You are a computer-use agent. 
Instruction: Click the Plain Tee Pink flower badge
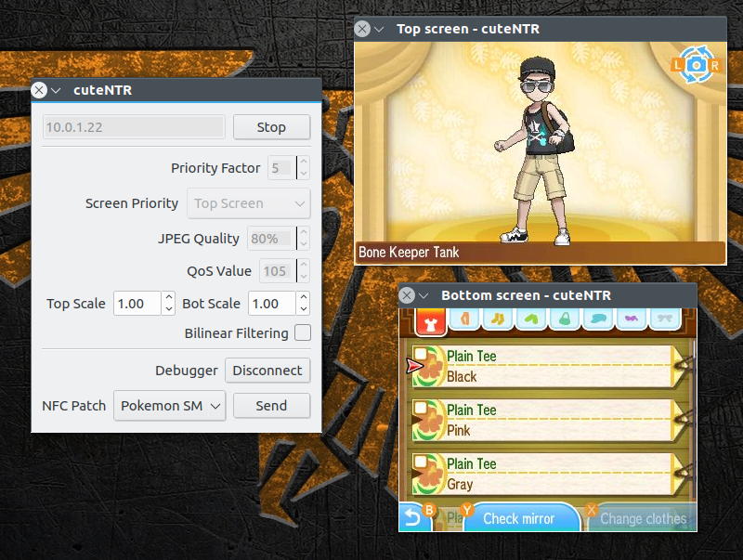[x=429, y=421]
